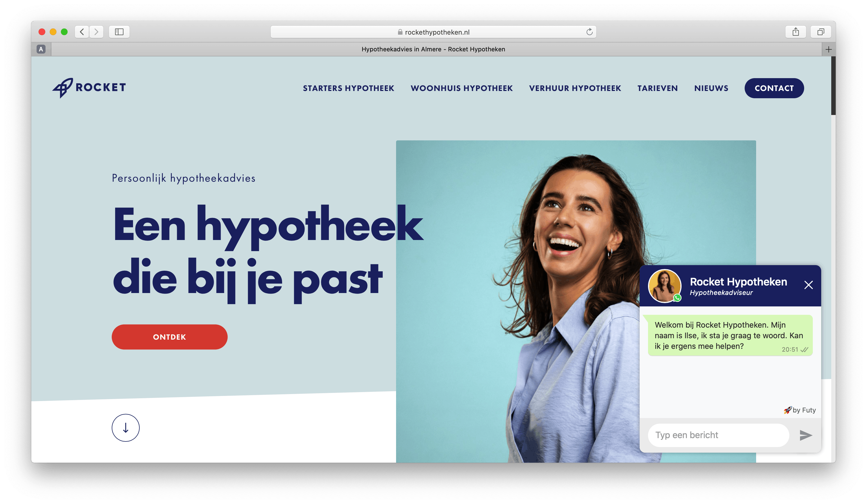Click the Contact button
This screenshot has height=504, width=867.
774,88
